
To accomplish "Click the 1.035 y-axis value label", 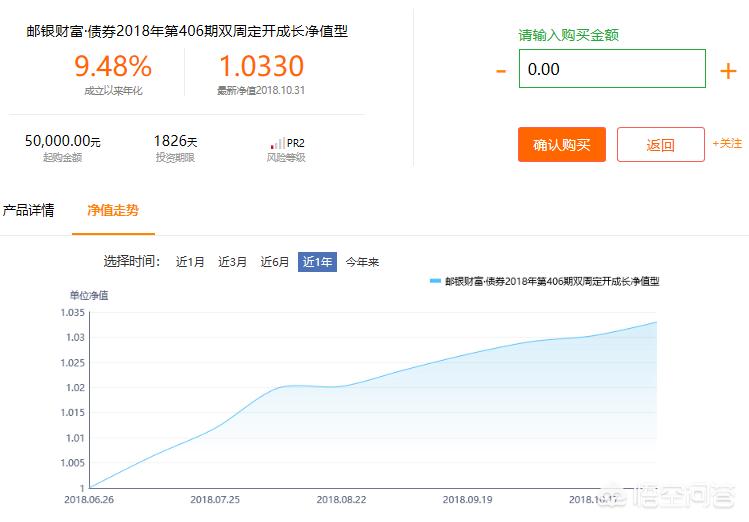I will (x=73, y=313).
